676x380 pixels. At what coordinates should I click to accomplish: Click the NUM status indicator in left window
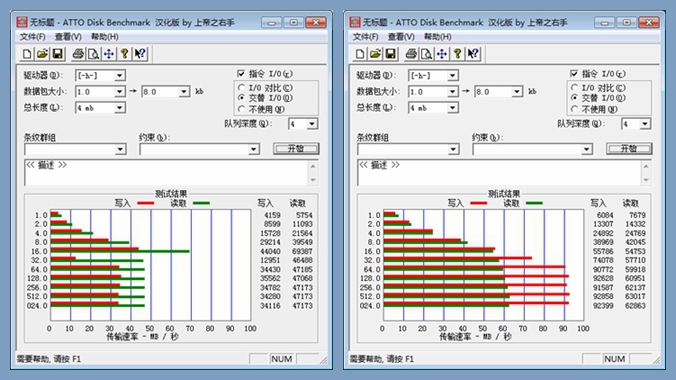(x=281, y=359)
